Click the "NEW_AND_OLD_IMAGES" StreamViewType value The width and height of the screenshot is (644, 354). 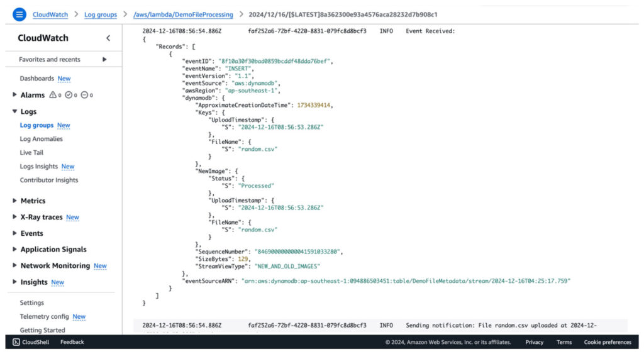coord(287,267)
